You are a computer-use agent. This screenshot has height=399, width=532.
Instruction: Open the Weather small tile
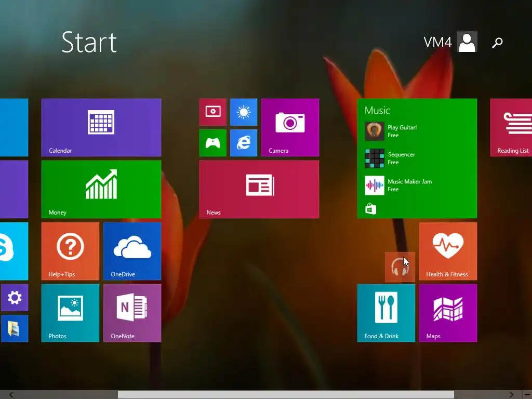(x=244, y=112)
